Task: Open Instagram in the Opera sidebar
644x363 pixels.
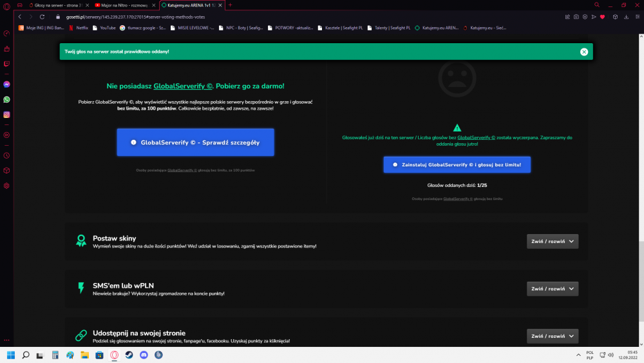Action: (x=6, y=115)
